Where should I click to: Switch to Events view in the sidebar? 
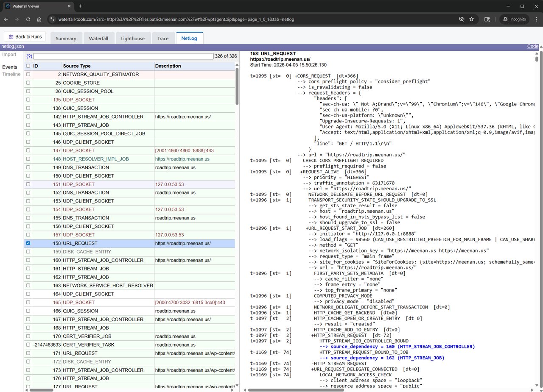tap(10, 67)
